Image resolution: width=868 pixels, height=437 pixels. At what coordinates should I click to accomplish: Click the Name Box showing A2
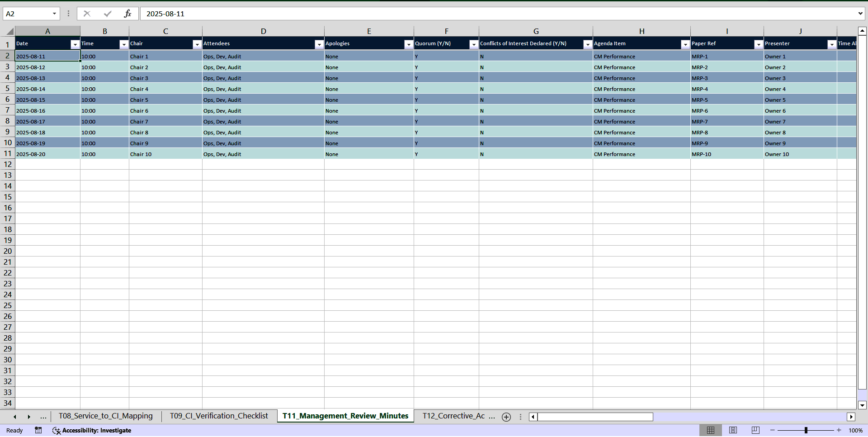pyautogui.click(x=27, y=14)
